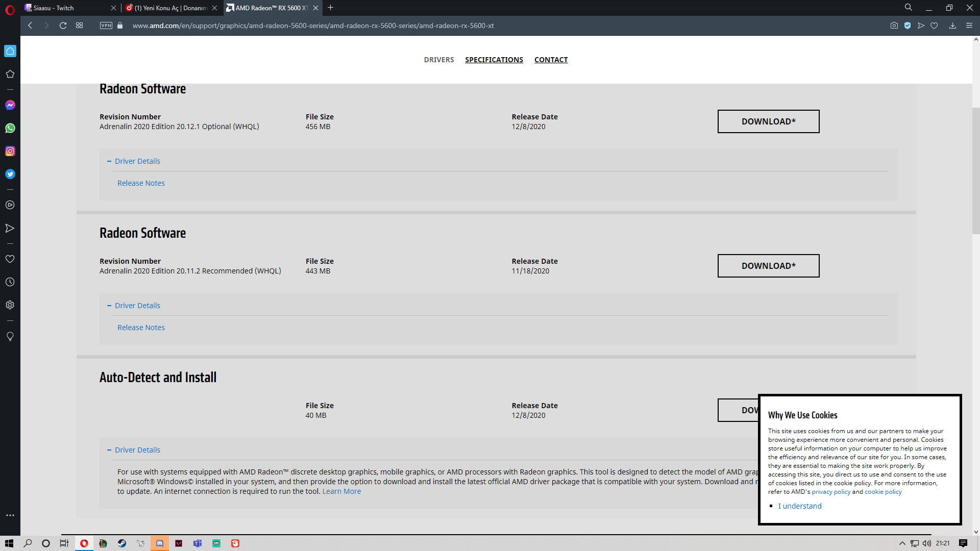The image size is (980, 551).
Task: Open WhatsApp in sidebar
Action: [10, 128]
